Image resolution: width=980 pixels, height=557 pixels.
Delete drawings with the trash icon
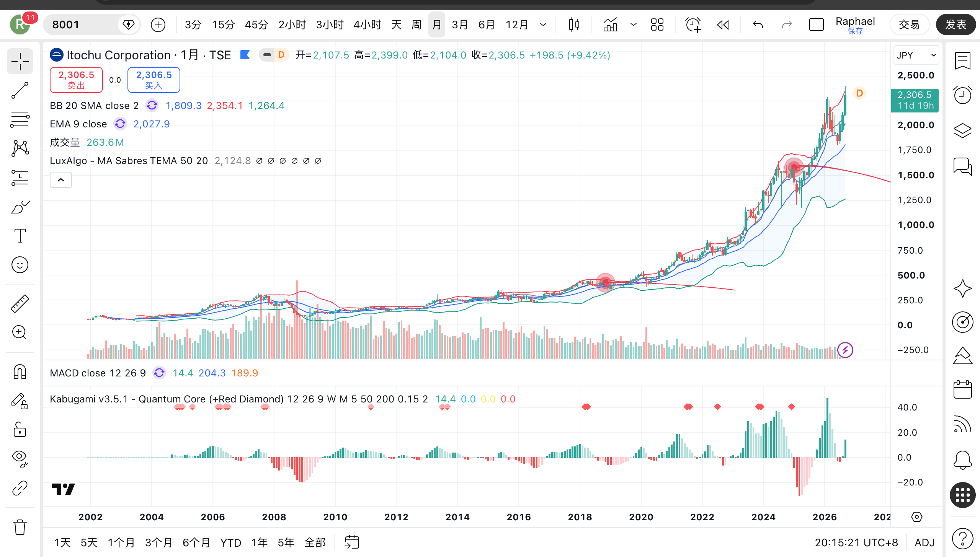[x=20, y=527]
